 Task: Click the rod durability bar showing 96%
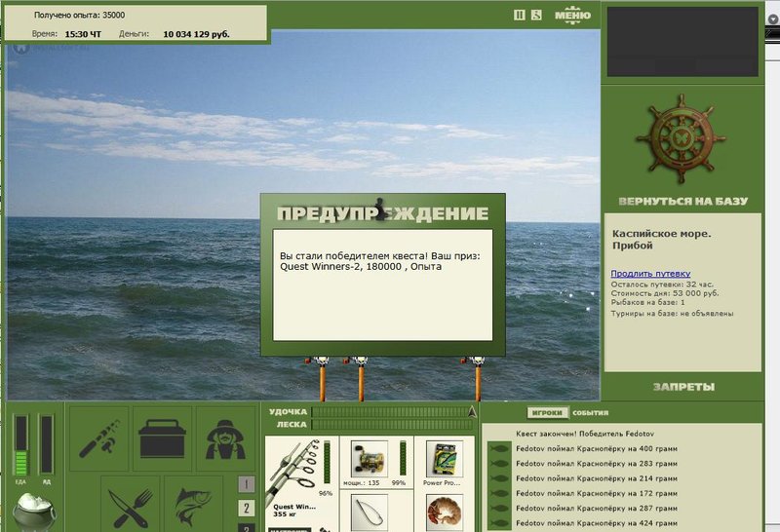(x=327, y=463)
